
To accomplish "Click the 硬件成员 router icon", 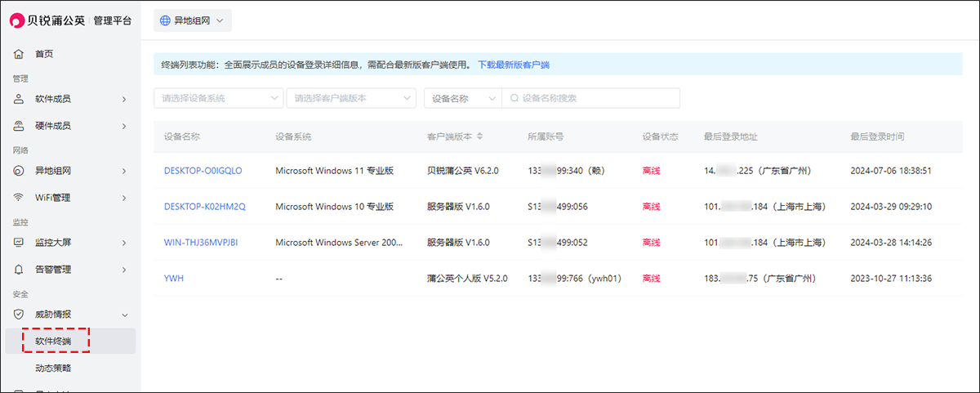I will pos(19,126).
